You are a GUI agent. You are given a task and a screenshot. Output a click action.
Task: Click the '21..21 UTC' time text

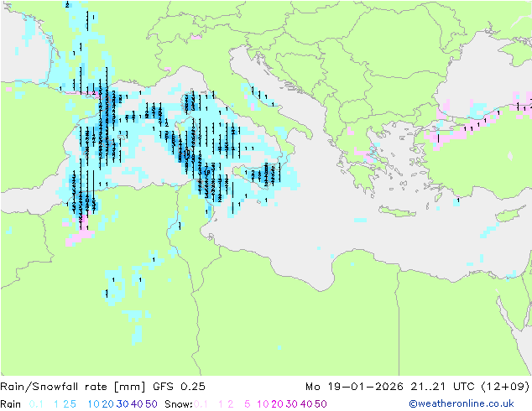point(443,387)
